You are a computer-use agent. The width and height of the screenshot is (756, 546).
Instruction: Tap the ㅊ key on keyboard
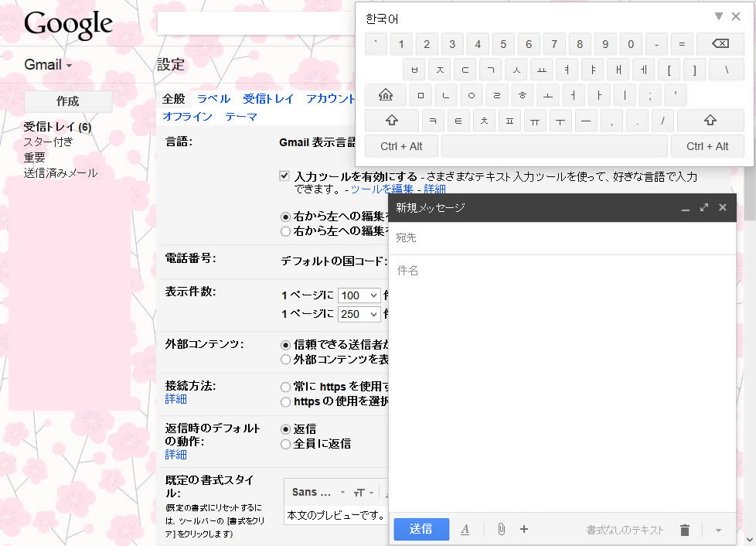[x=484, y=121]
